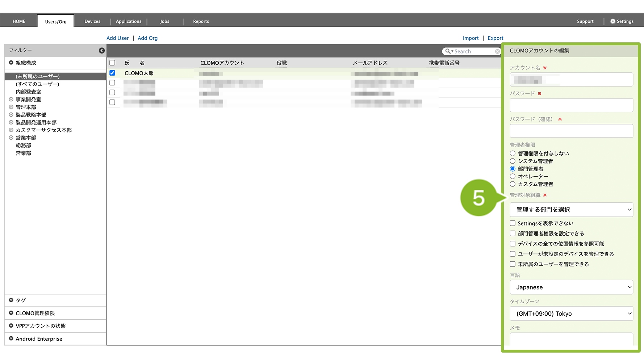Expand the 事業開発室 tree node icon

(11, 100)
